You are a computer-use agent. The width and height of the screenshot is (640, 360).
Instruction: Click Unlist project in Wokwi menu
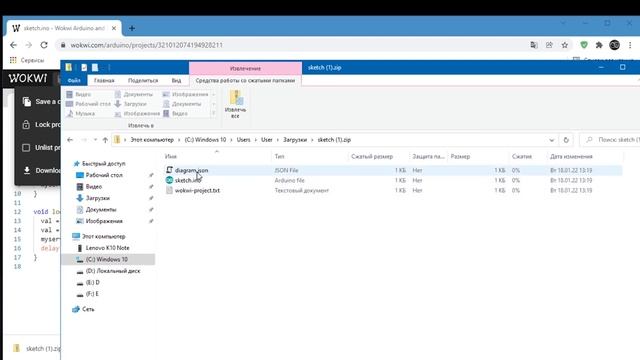pos(41,147)
